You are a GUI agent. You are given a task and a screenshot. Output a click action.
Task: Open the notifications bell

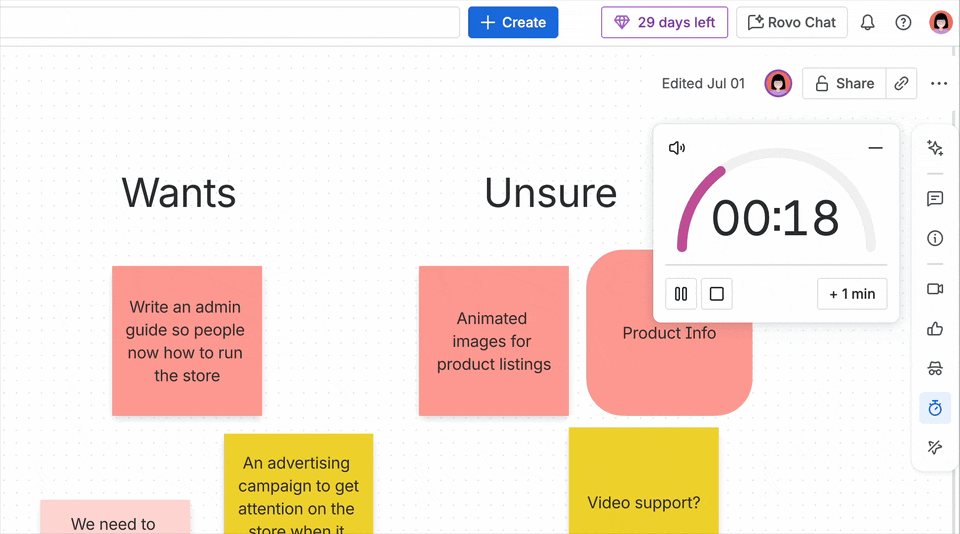tap(867, 22)
